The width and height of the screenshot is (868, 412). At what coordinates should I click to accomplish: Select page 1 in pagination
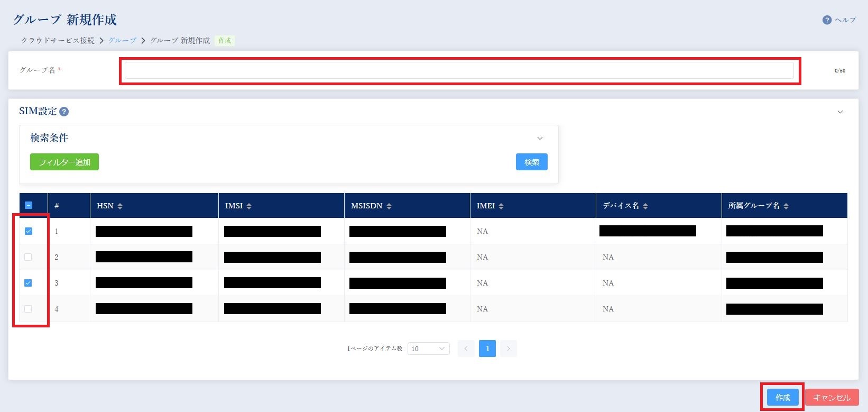(487, 349)
